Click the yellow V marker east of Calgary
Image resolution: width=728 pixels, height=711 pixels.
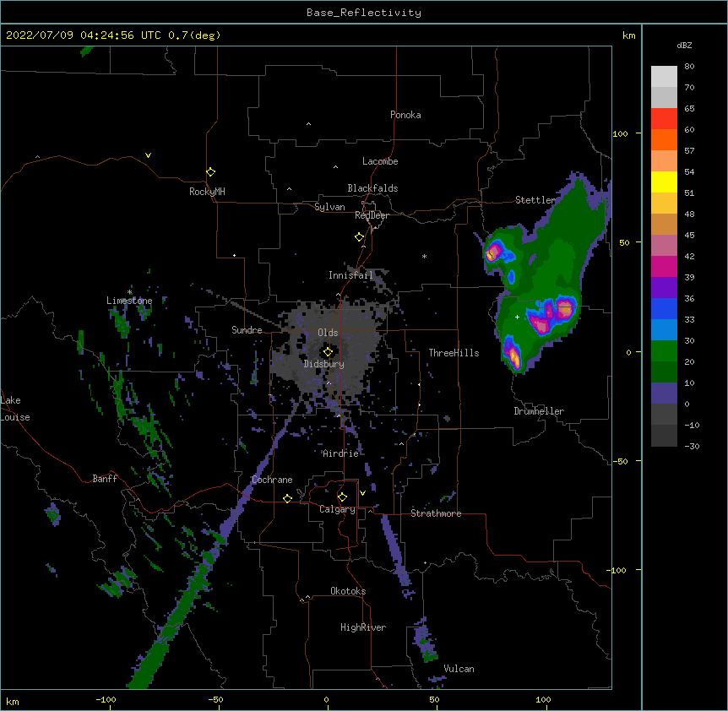click(x=362, y=493)
